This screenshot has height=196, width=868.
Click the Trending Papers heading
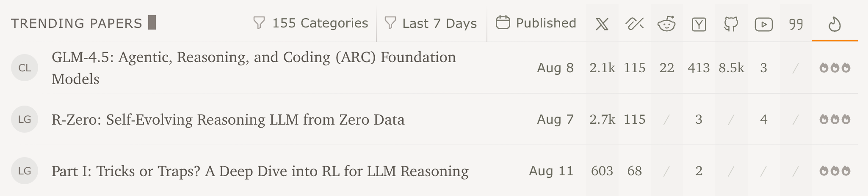[x=77, y=23]
